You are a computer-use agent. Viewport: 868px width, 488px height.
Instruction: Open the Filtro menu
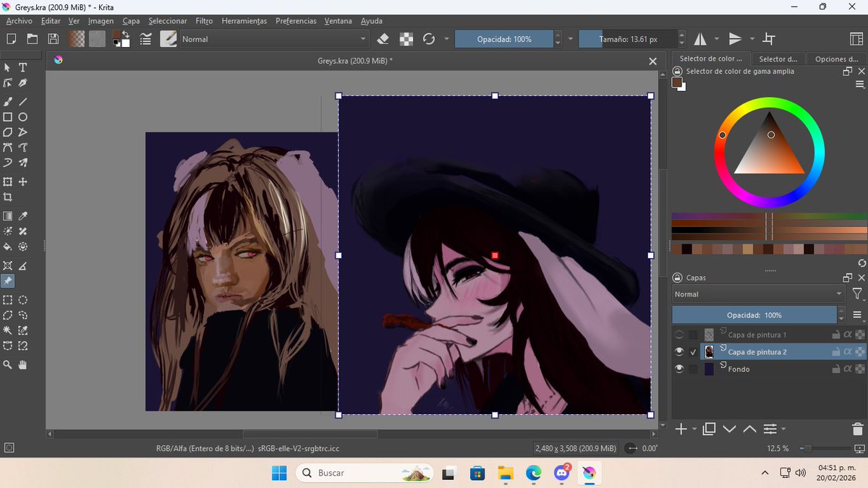[204, 21]
